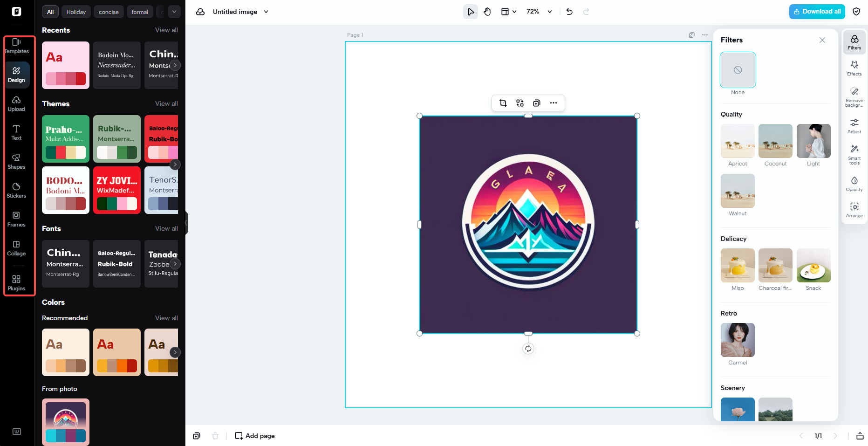Open the Arrange panel
Screen dimensions: 868x446
pyautogui.click(x=854, y=210)
